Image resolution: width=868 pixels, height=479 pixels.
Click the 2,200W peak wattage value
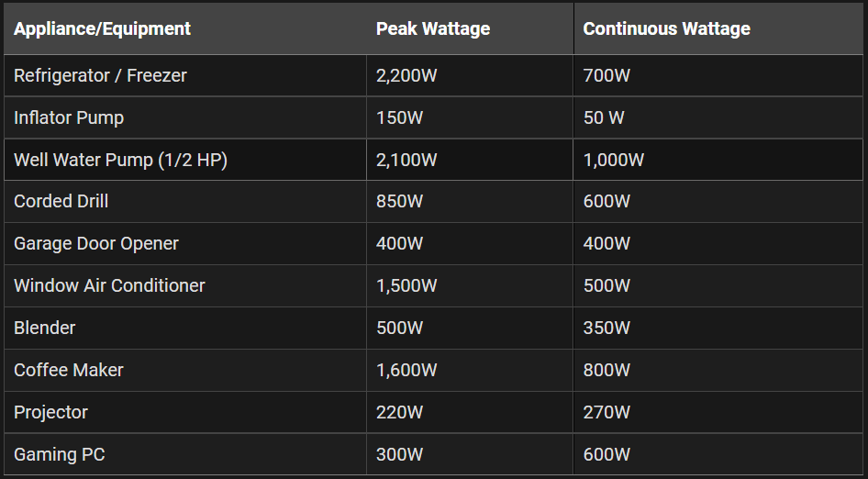[x=406, y=76]
